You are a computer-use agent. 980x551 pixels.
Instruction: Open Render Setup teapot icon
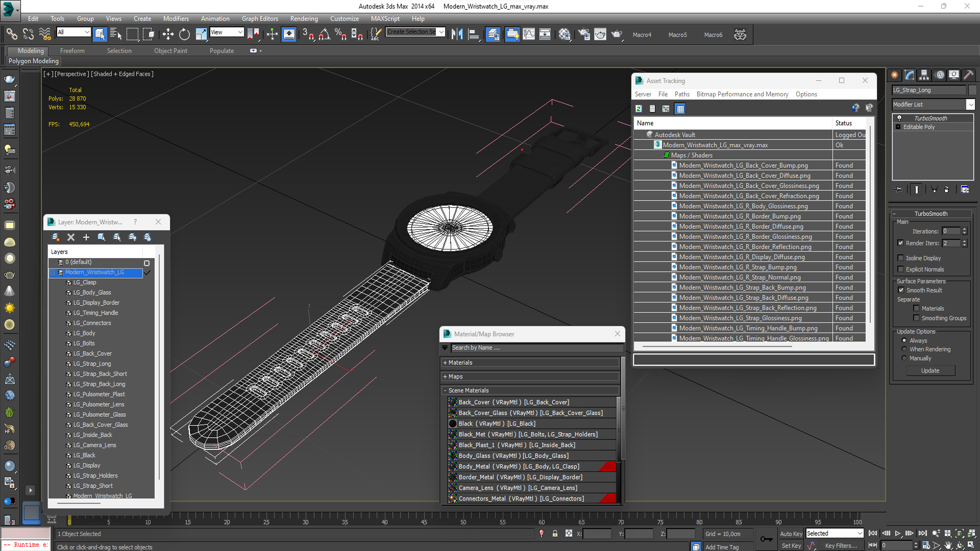tap(584, 34)
